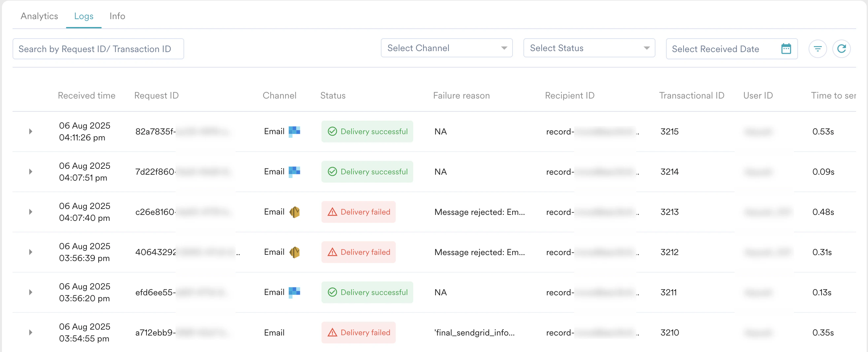
Task: Click SendGrid vendor icon in row 3214
Action: [x=294, y=172]
